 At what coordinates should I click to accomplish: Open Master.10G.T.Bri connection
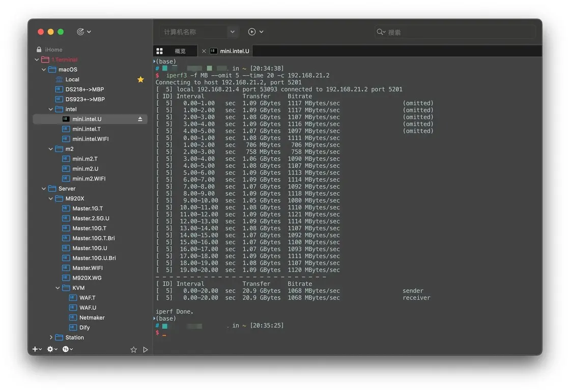click(94, 238)
